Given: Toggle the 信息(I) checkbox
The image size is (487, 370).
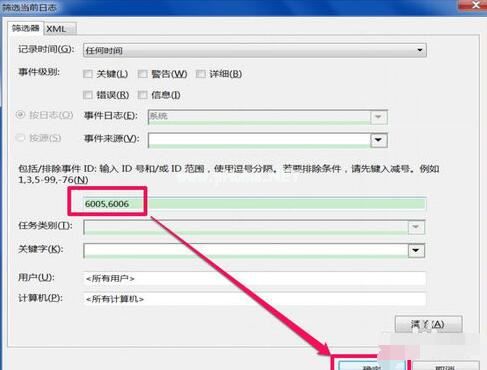Looking at the screenshot, I should (x=143, y=95).
